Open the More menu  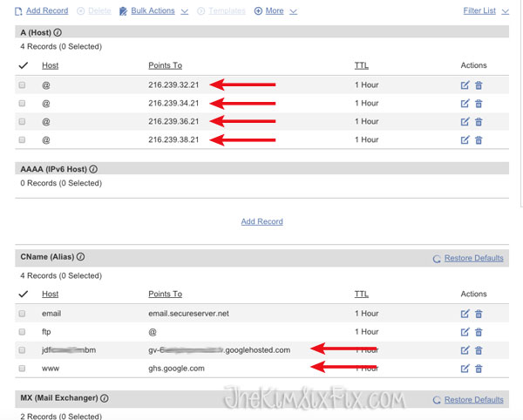pos(275,10)
